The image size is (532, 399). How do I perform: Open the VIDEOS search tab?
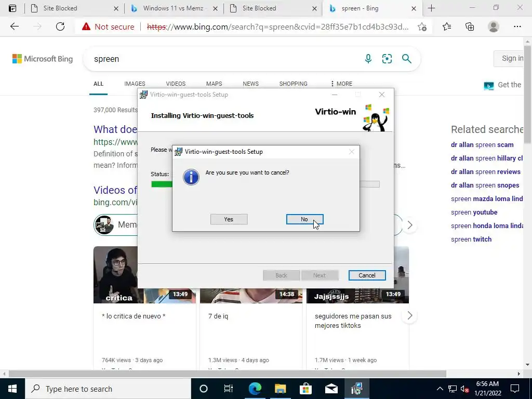[x=176, y=84]
